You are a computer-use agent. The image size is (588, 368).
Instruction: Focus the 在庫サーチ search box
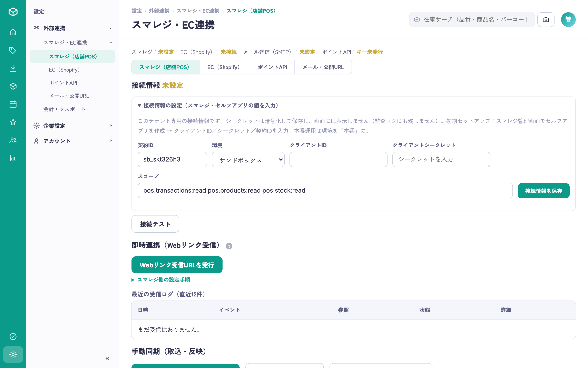click(472, 19)
